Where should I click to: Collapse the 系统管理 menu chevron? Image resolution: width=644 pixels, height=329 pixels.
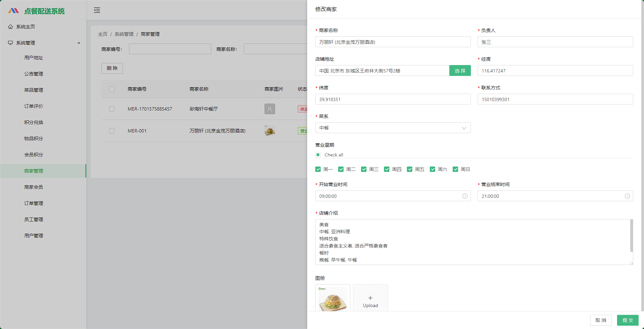pyautogui.click(x=79, y=43)
